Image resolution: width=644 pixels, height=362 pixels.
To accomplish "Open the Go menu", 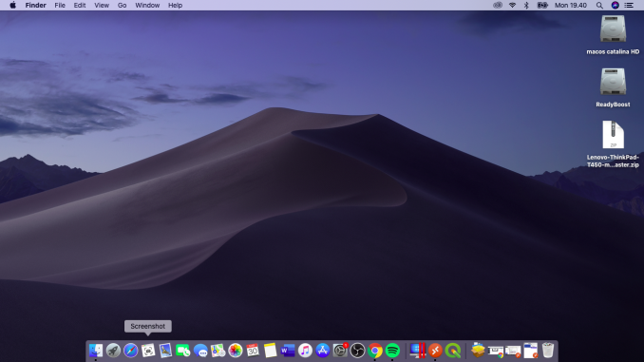I will click(x=122, y=6).
